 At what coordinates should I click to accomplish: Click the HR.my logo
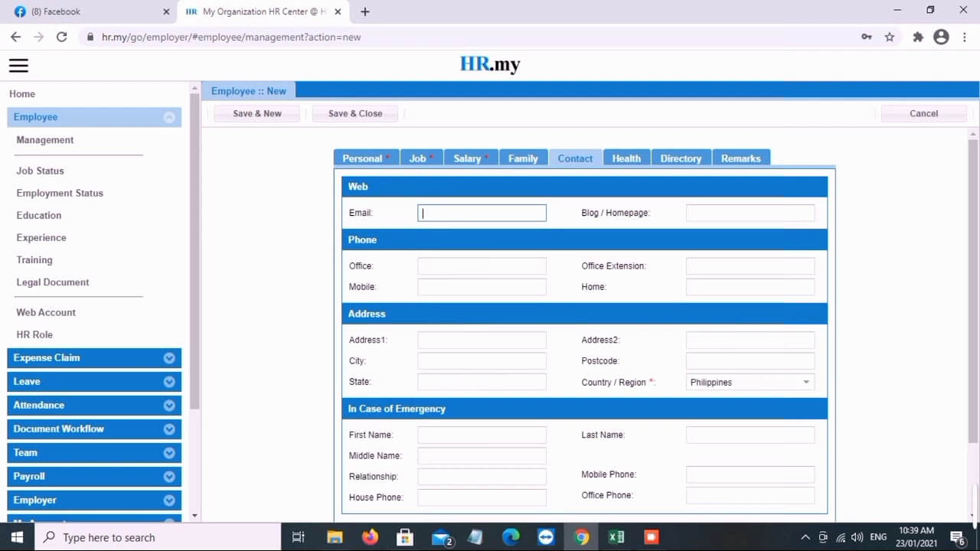[x=489, y=64]
